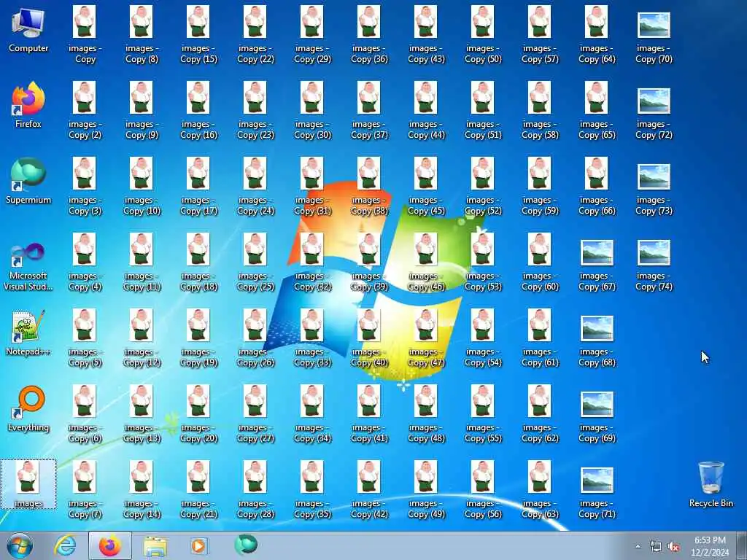The height and width of the screenshot is (560, 747).
Task: Select file 'images - Copy (54)'
Action: click(483, 338)
